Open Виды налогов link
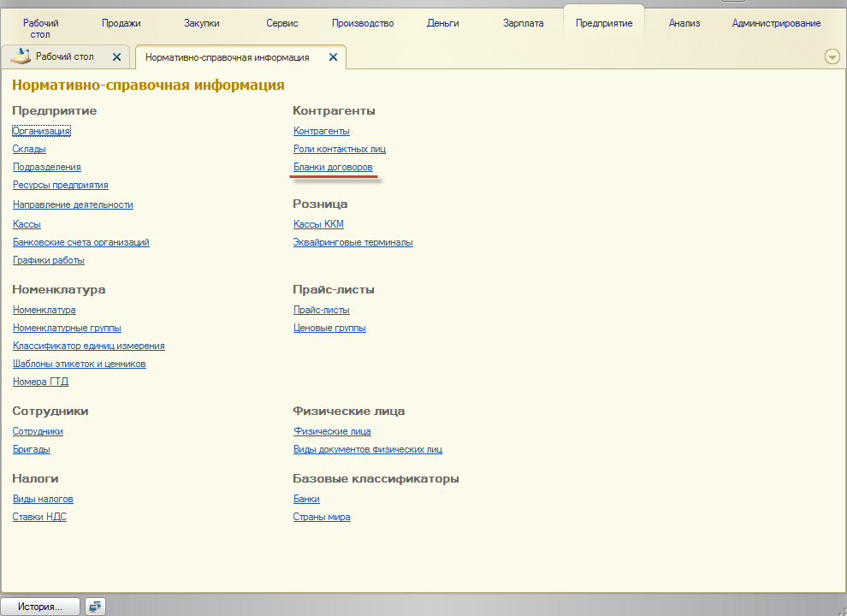Image resolution: width=847 pixels, height=616 pixels. 43,499
